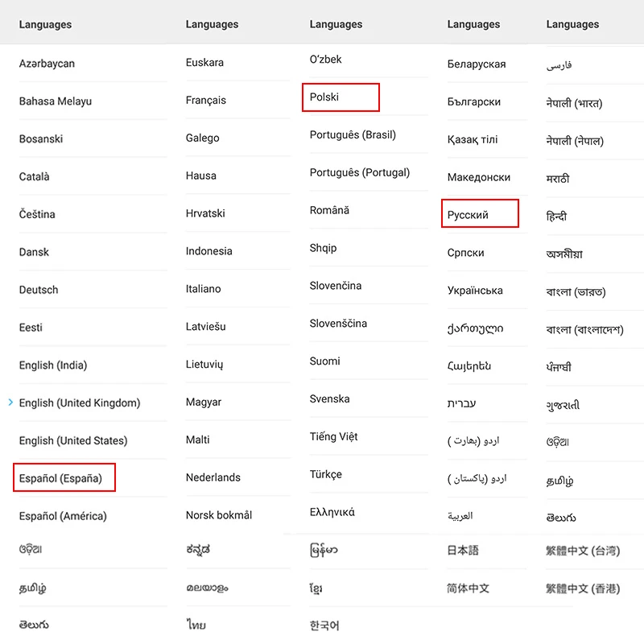This screenshot has width=644, height=644.
Task: Choose Bahasa Melayu language
Action: (56, 101)
